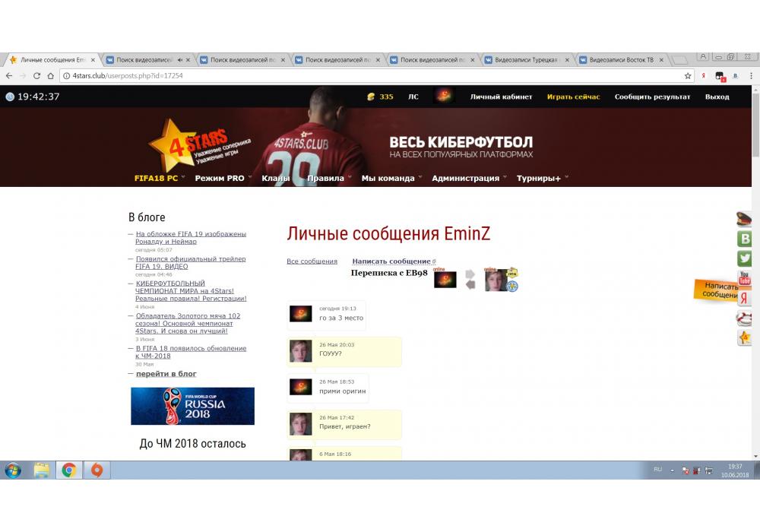Click the YouTube sidebar icon

point(745,278)
